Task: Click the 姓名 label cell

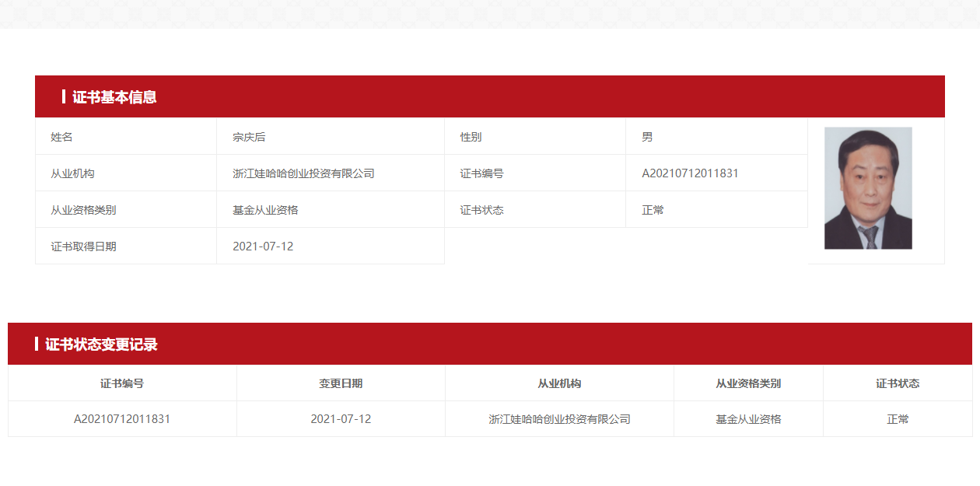Action: click(126, 137)
